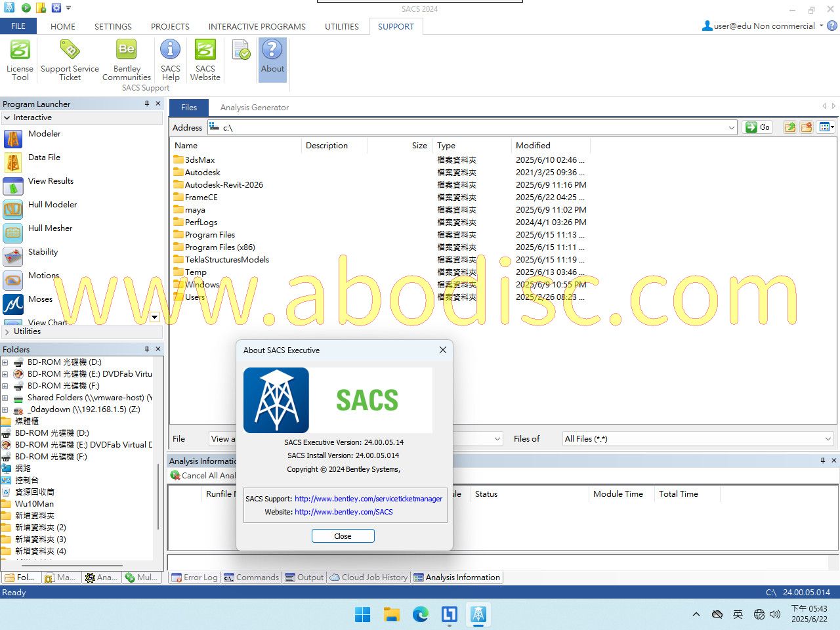Expand the DVDFab (E:) tree node
The width and height of the screenshot is (840, 630).
point(5,374)
